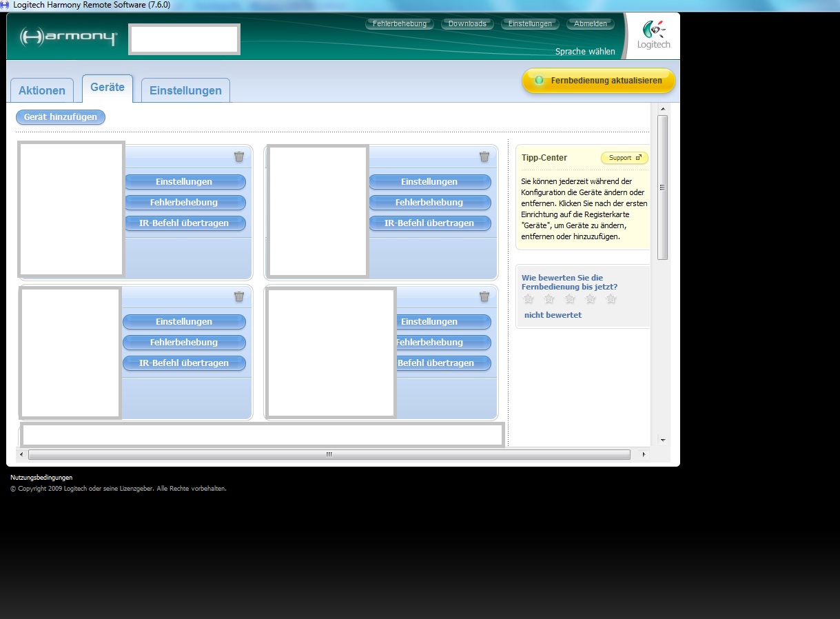
Task: Click the Harmony logo in header
Action: 68,37
